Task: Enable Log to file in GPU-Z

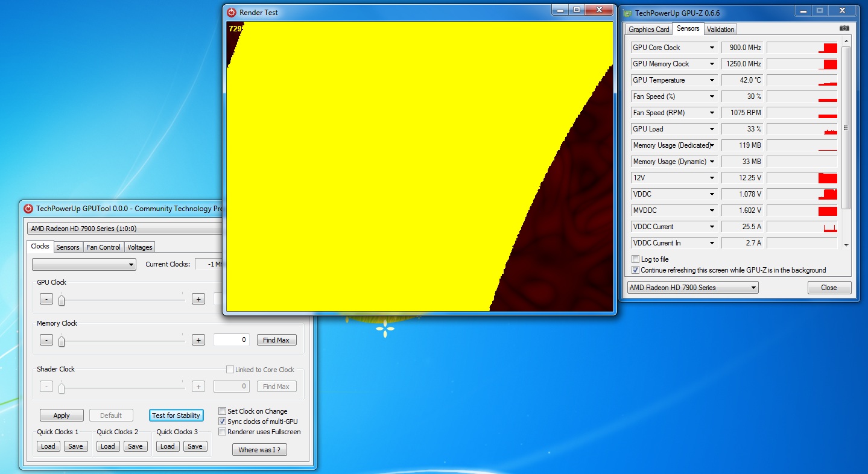Action: click(635, 259)
